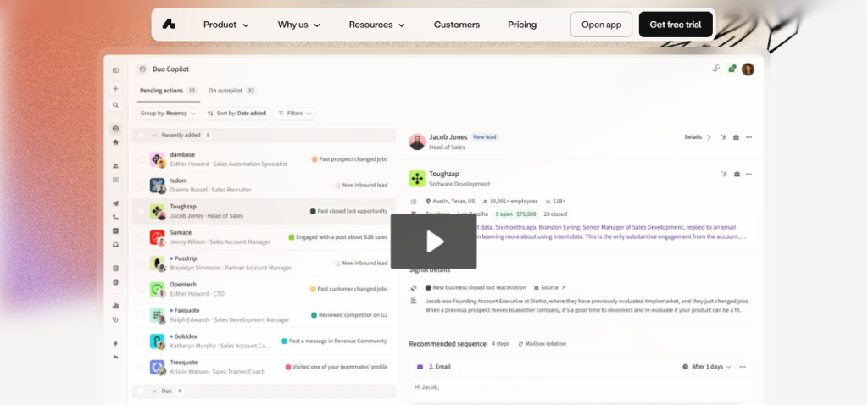Switch to the Pending actions tab

coord(169,90)
